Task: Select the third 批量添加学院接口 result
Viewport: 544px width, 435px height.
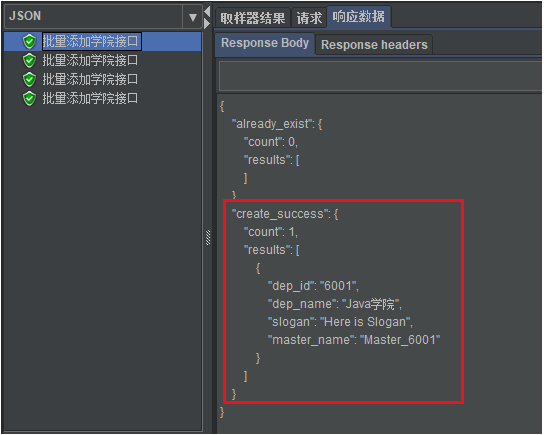Action: coord(90,79)
